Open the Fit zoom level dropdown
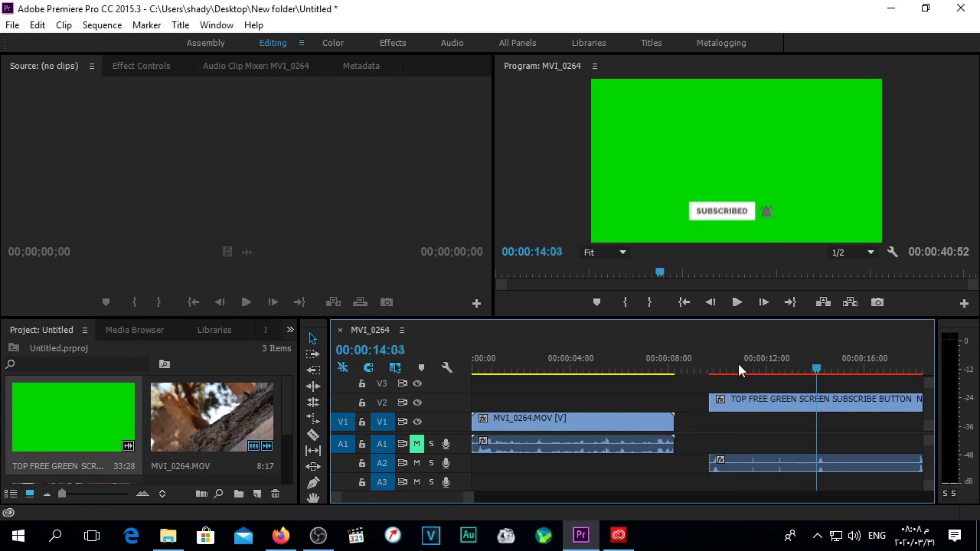Image resolution: width=980 pixels, height=551 pixels. tap(605, 252)
